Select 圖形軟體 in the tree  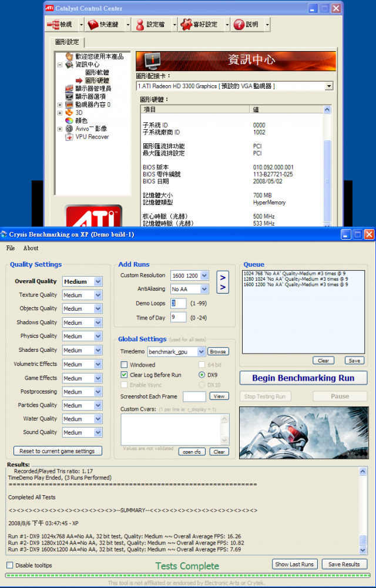pyautogui.click(x=97, y=72)
